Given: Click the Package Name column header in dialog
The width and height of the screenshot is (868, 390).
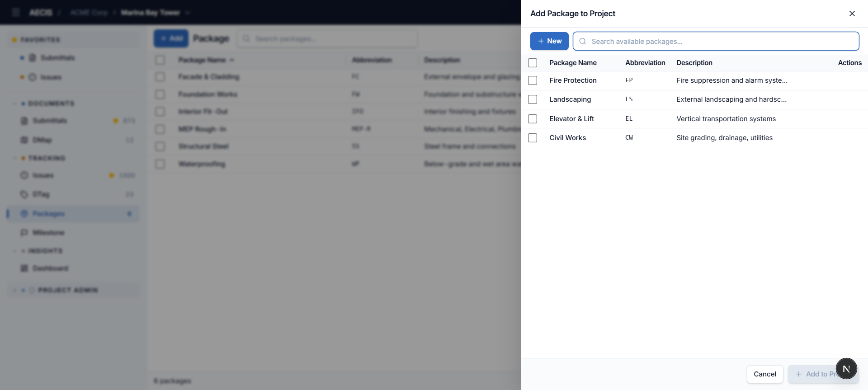Looking at the screenshot, I should (x=573, y=63).
